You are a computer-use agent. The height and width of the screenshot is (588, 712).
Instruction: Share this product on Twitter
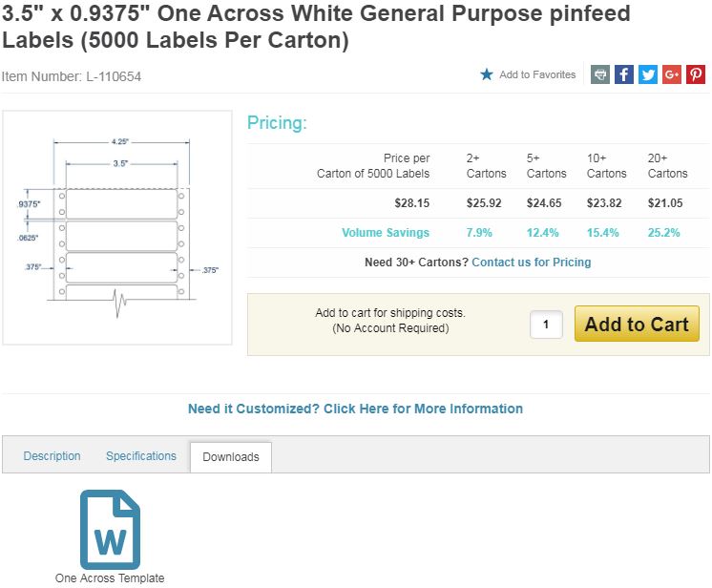pos(648,74)
